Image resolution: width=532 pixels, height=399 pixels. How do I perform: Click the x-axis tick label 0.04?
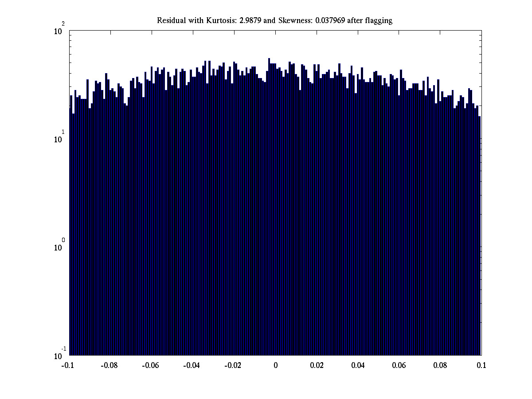tap(358, 366)
